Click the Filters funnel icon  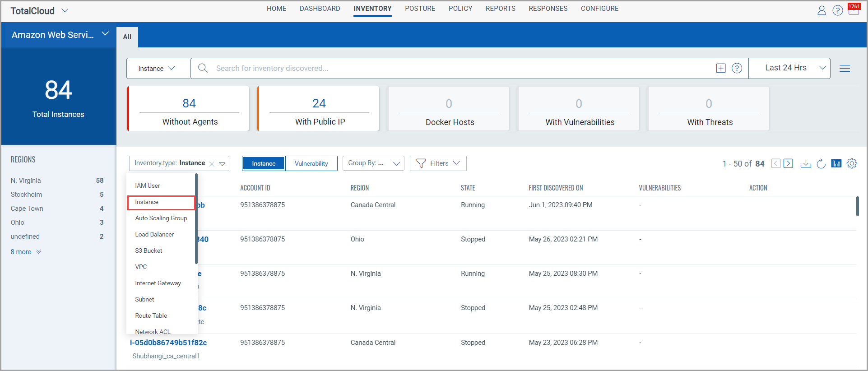click(421, 163)
